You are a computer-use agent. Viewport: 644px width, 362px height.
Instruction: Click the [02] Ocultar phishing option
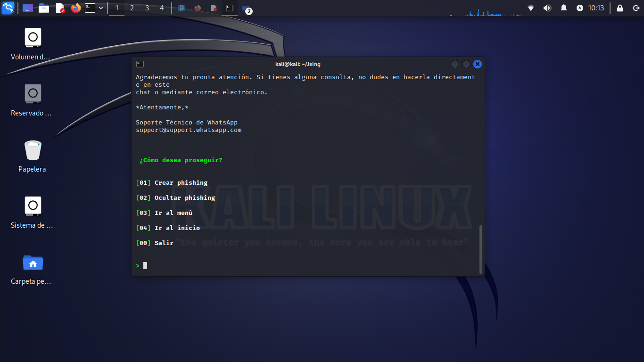pos(175,198)
